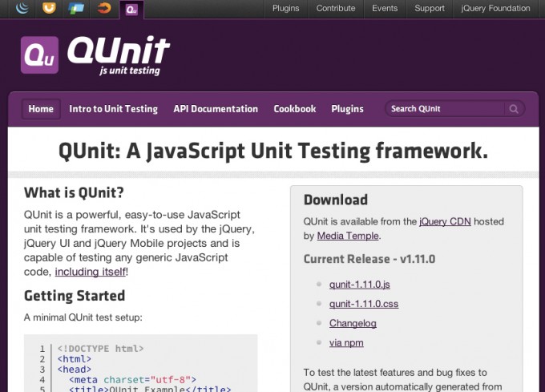Open the Events menu item
The image size is (545, 392).
pos(385,8)
